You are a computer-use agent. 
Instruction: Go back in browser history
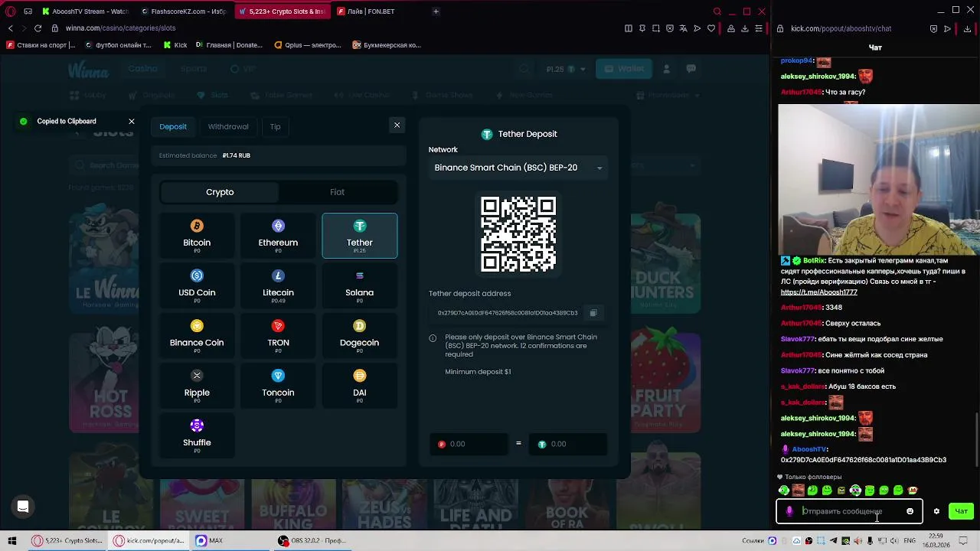11,28
